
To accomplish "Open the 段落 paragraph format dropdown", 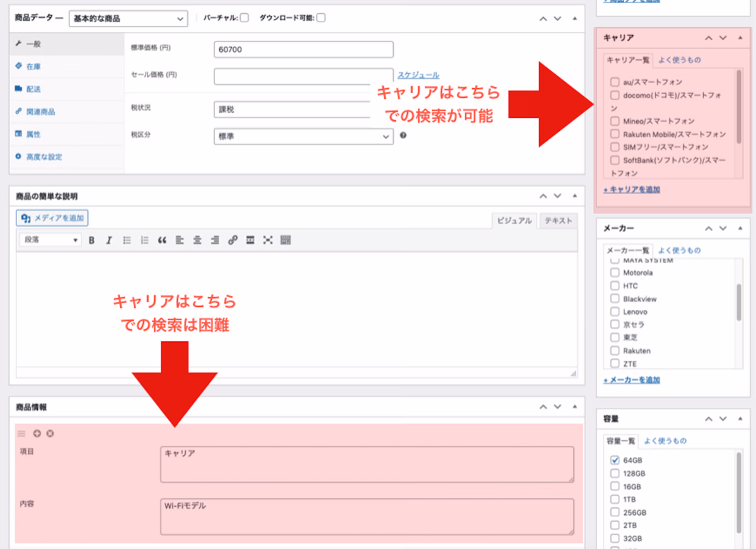I will point(50,240).
